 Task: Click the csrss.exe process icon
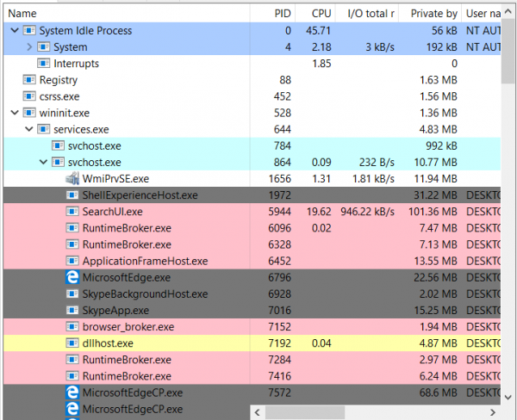click(32, 96)
